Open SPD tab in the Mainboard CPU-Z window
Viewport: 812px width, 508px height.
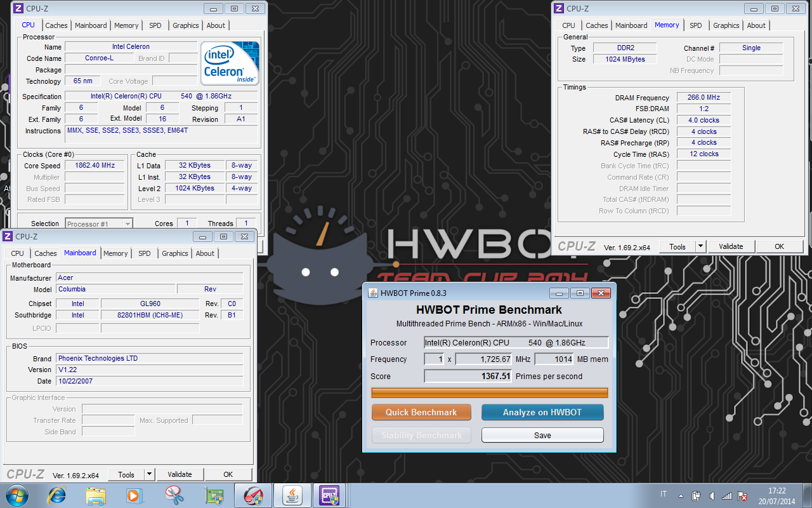(x=145, y=253)
